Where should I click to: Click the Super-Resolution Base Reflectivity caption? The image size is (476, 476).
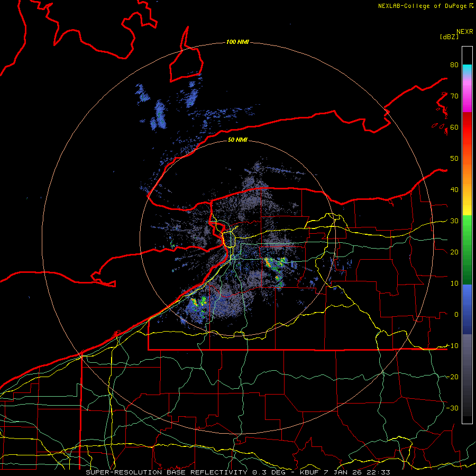point(167,472)
